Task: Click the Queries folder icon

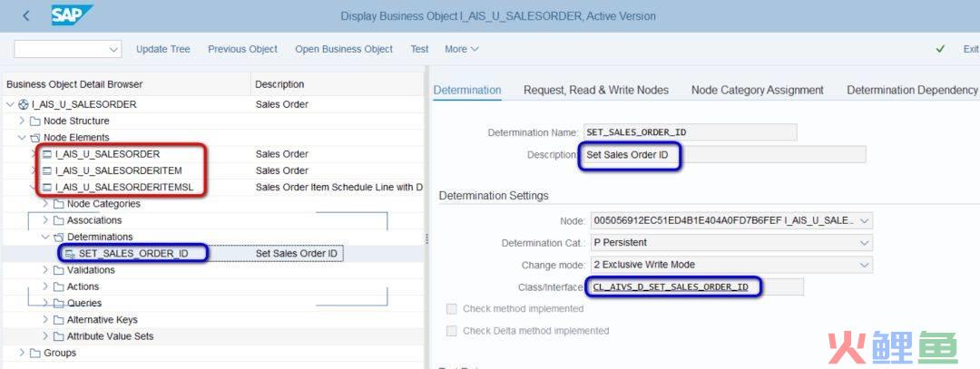Action: [x=59, y=304]
